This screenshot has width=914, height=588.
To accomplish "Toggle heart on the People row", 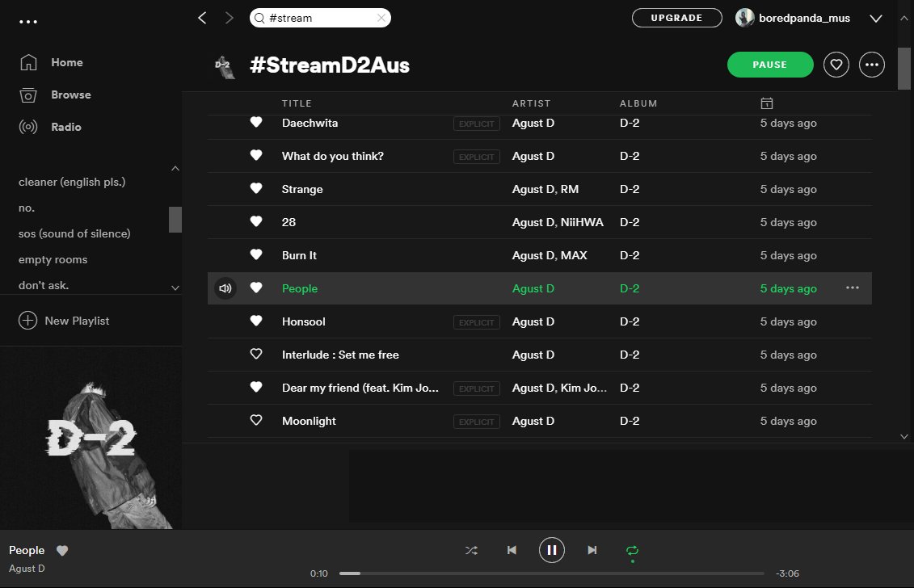I will pyautogui.click(x=256, y=288).
